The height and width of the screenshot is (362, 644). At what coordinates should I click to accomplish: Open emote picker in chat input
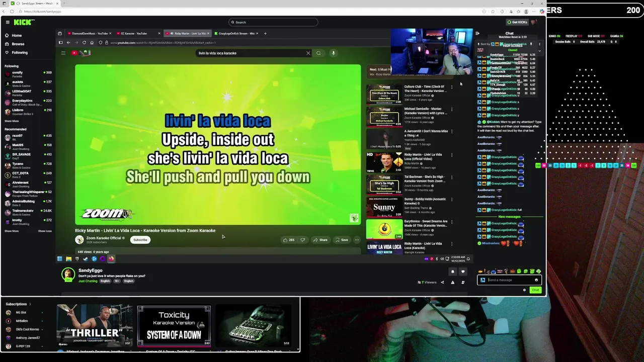[x=536, y=280]
